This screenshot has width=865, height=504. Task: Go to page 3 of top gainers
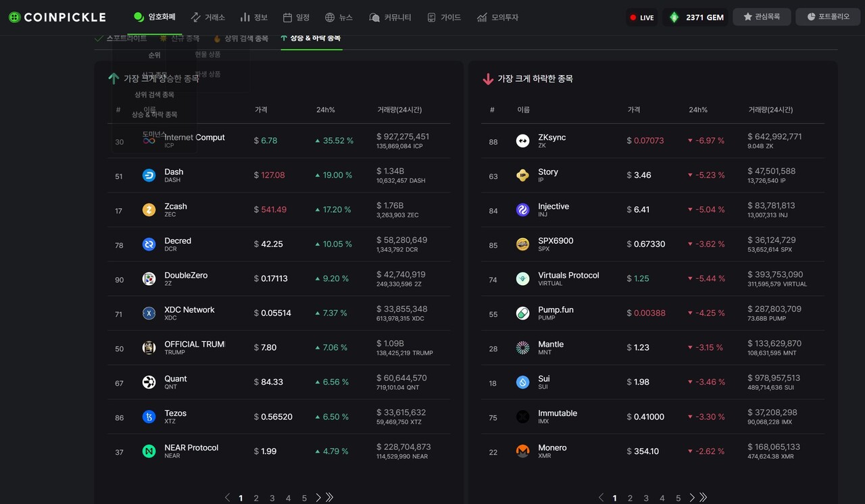[272, 499]
